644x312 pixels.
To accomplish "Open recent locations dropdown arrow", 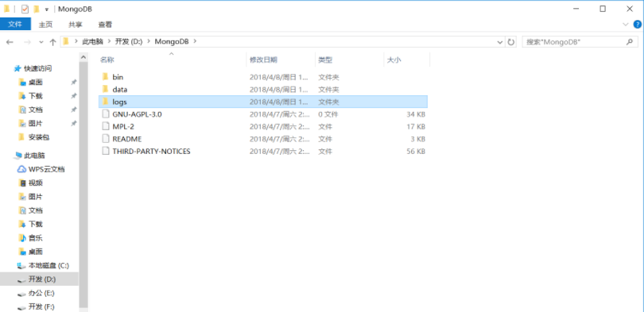I will click(41, 42).
